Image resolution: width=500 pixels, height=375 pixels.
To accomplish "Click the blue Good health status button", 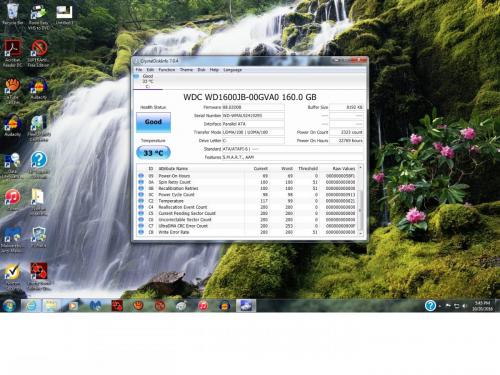I will [153, 122].
